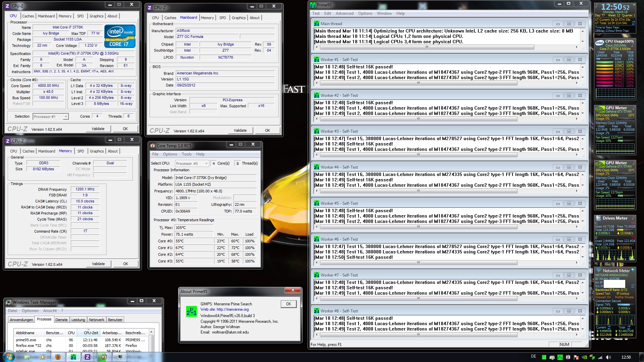The image size is (644, 362).
Task: Open Test menu in Prime95
Action: (x=316, y=13)
